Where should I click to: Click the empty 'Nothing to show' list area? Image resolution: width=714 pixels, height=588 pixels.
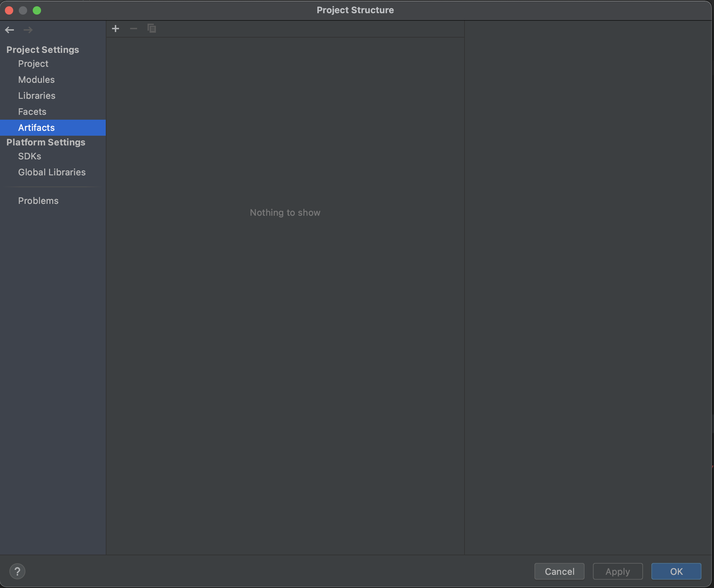285,213
